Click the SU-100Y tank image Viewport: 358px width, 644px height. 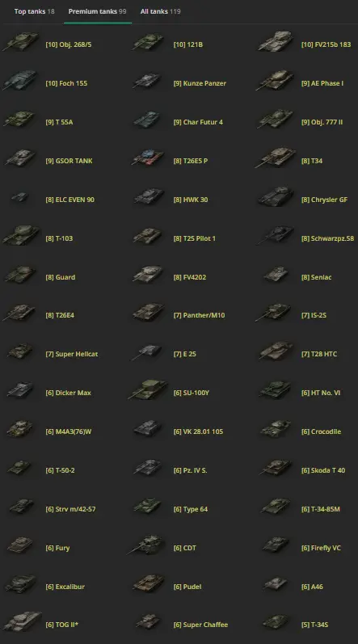point(148,390)
